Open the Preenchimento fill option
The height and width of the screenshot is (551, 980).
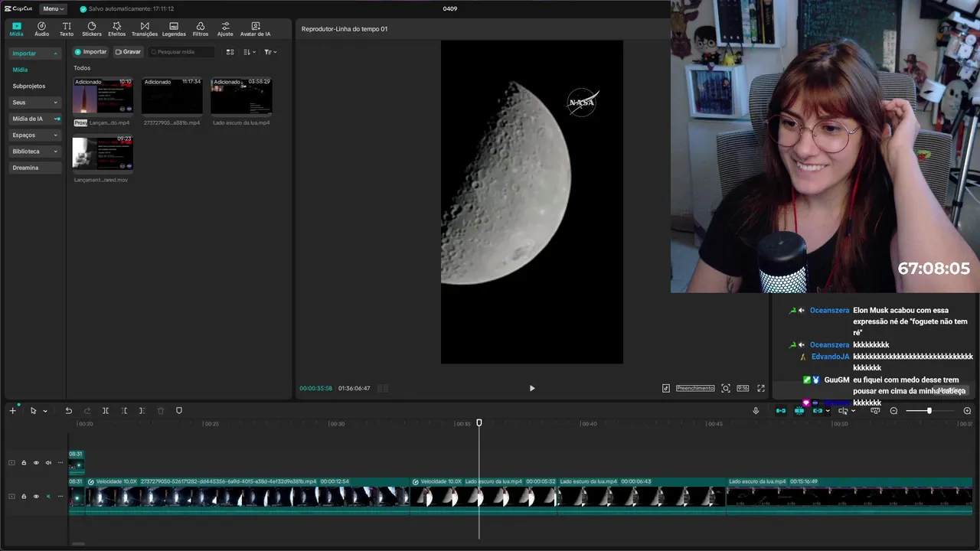pyautogui.click(x=695, y=388)
